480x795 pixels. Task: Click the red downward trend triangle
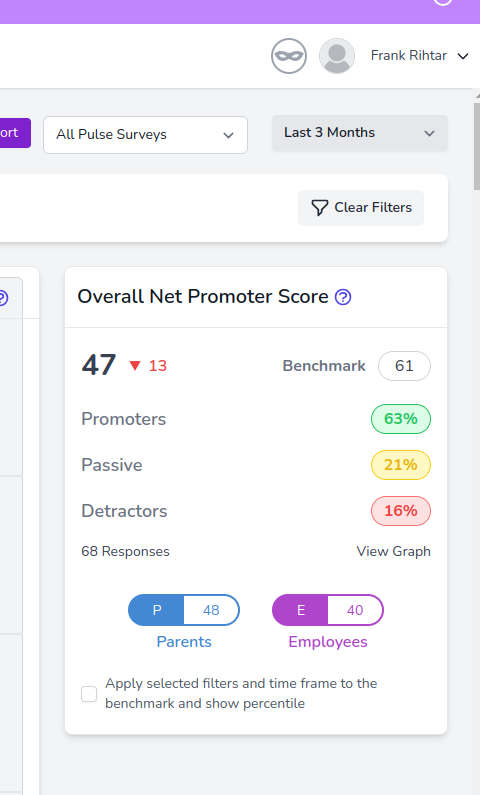coord(135,366)
